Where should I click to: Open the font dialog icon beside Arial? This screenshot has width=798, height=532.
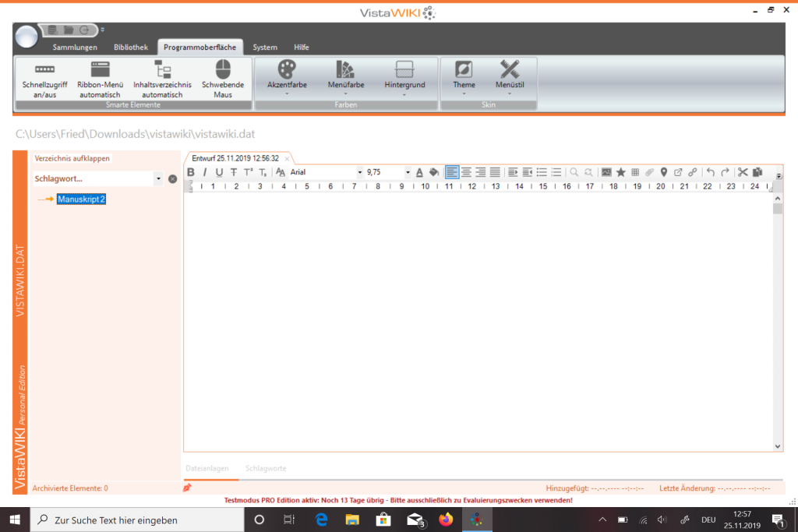(281, 172)
